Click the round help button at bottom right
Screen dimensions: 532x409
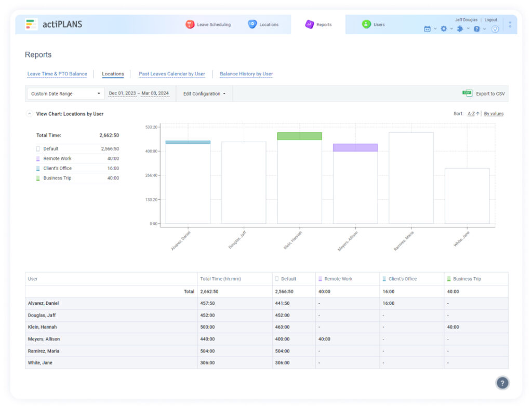pyautogui.click(x=502, y=383)
